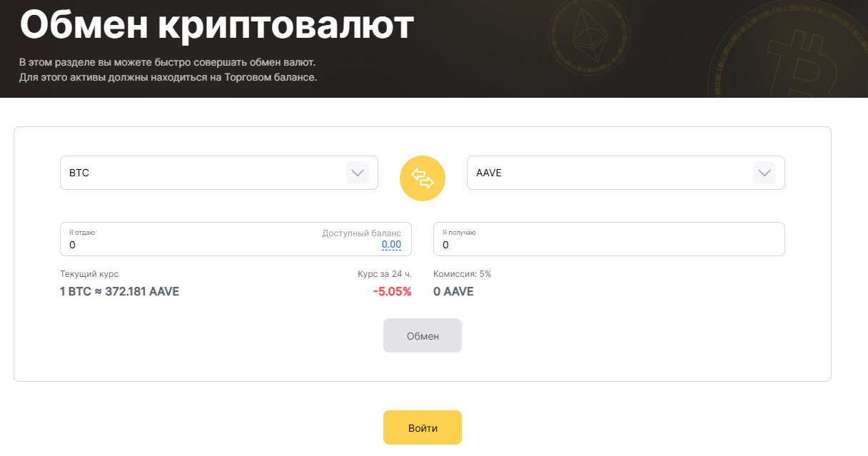This screenshot has width=868, height=456.
Task: Click the 0.00 available balance link
Action: (x=391, y=245)
